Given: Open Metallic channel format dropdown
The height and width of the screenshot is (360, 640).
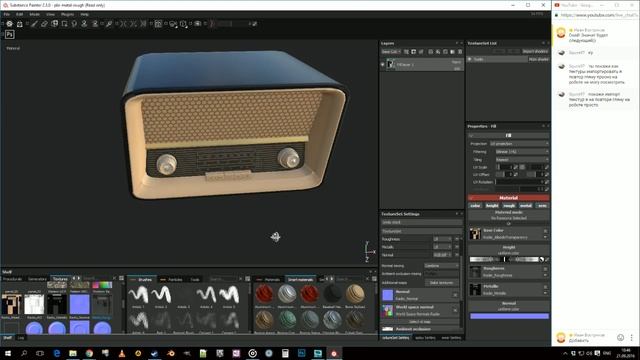Looking at the screenshot, I should pyautogui.click(x=443, y=247).
